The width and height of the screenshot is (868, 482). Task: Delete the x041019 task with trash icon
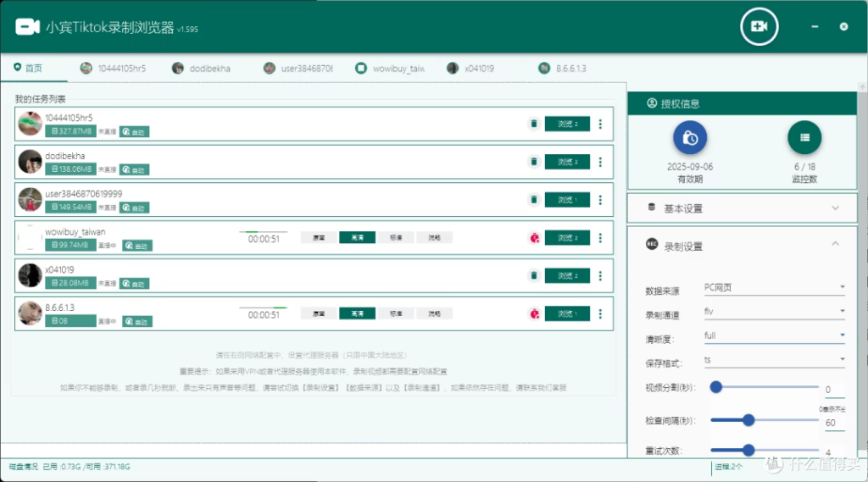pyautogui.click(x=534, y=275)
